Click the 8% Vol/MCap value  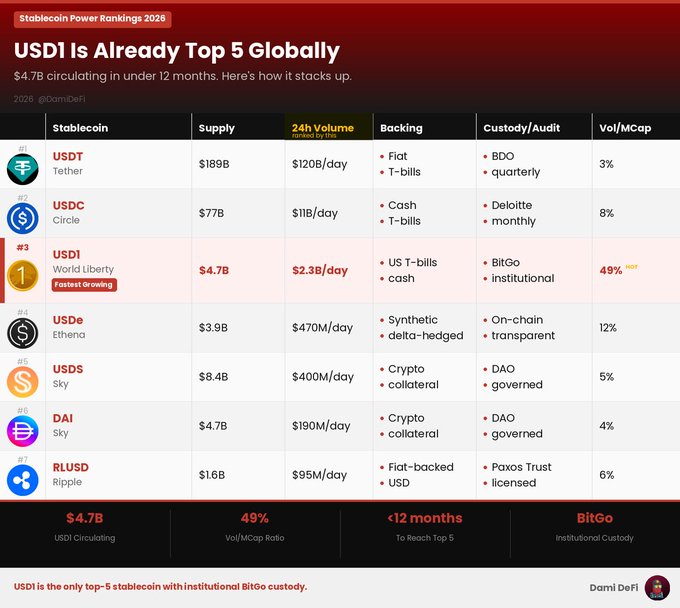(x=606, y=213)
